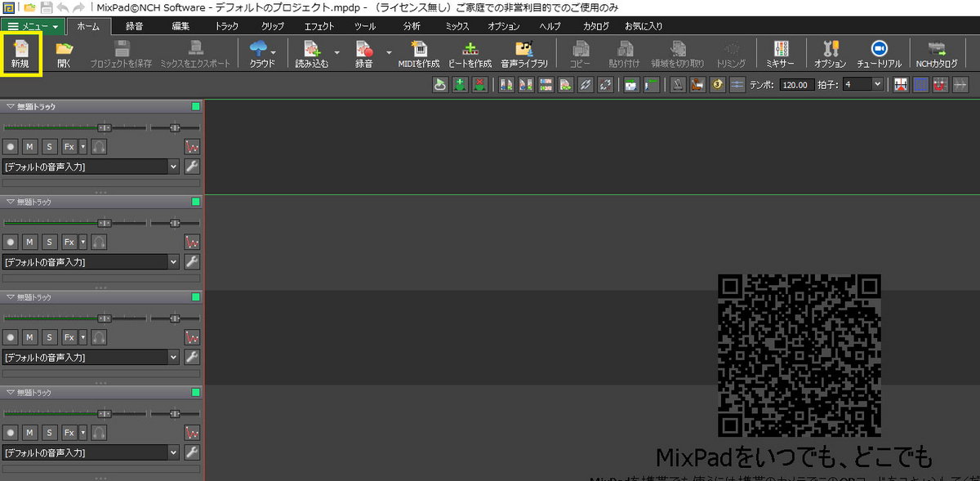Toggle the magnet snap icon

click(941, 84)
